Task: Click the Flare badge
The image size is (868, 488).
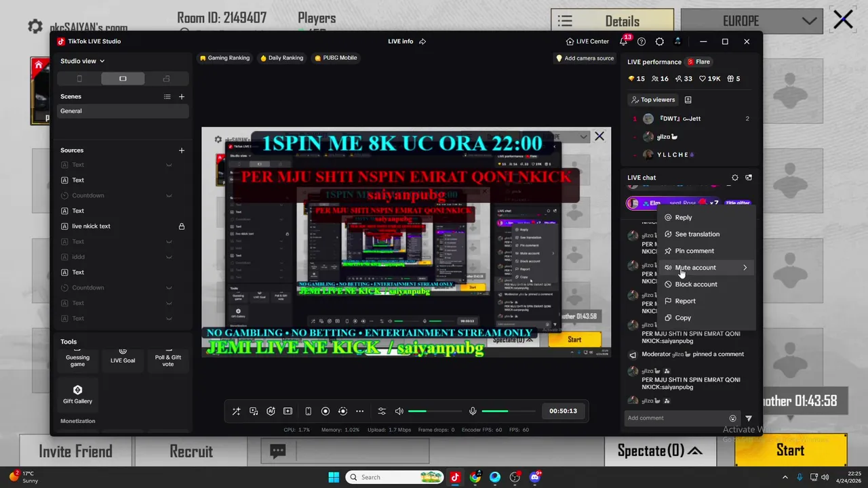Action: click(698, 62)
